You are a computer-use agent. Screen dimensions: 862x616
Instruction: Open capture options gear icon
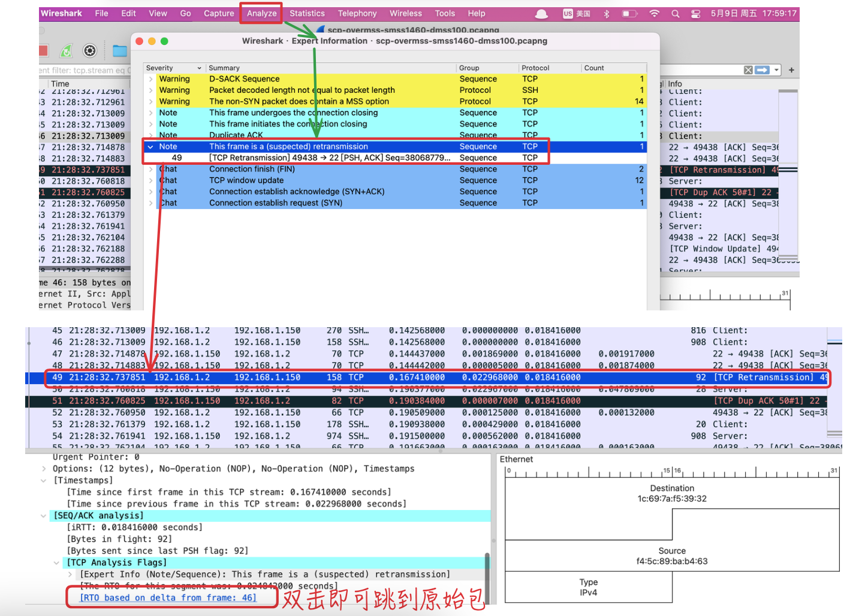[x=90, y=51]
